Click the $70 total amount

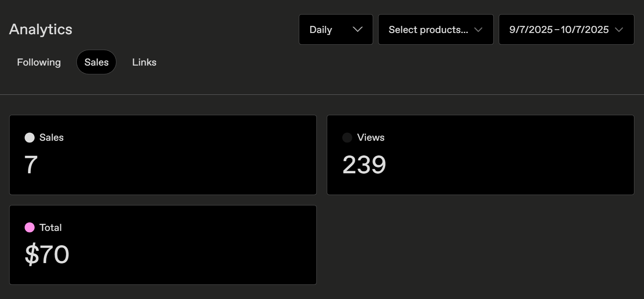(x=47, y=255)
